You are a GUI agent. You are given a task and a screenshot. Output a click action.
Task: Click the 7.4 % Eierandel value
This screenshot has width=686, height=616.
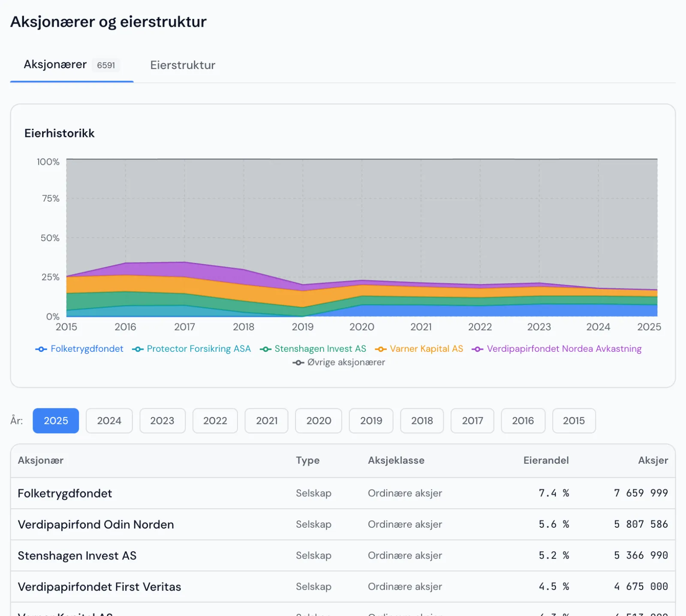[554, 493]
